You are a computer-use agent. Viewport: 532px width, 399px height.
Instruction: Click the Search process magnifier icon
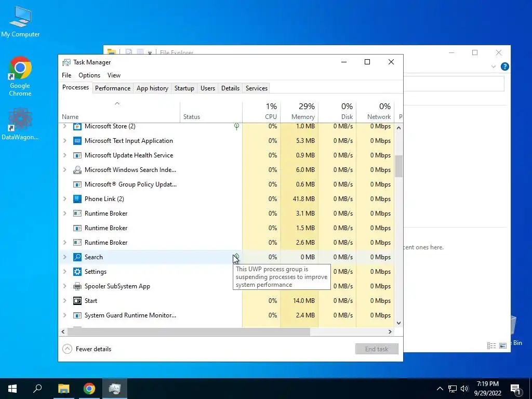[x=77, y=257]
